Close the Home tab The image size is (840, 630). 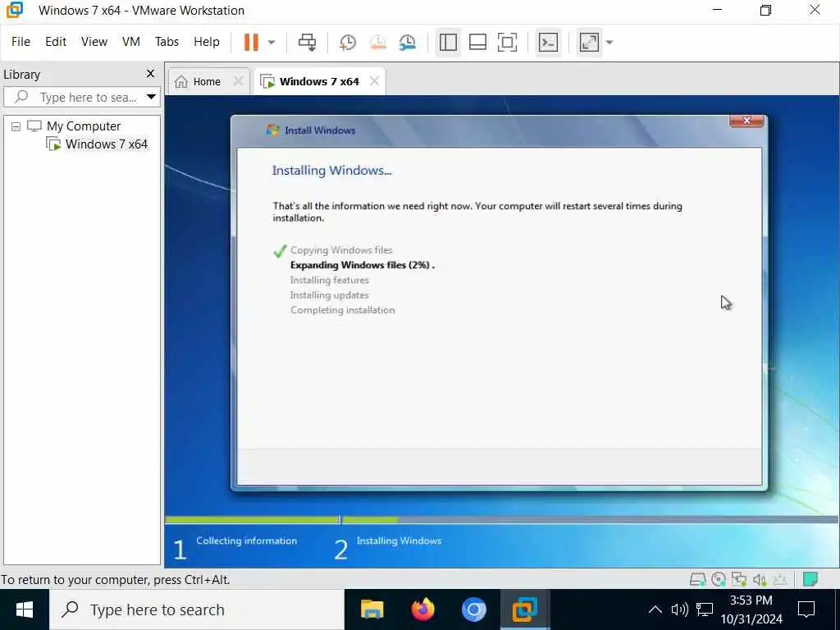click(239, 81)
